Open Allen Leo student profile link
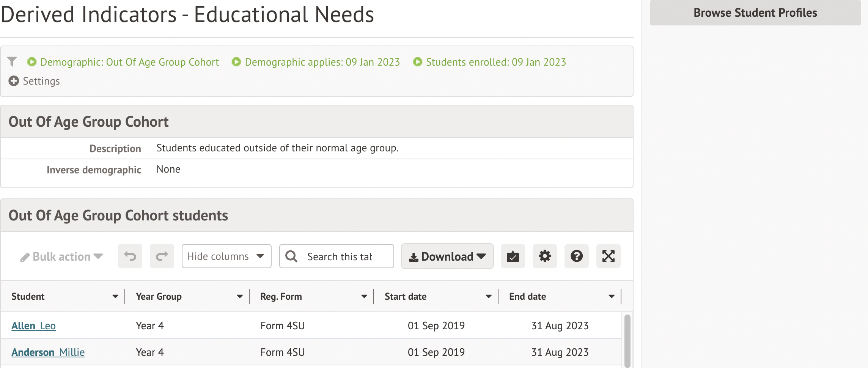 click(33, 326)
